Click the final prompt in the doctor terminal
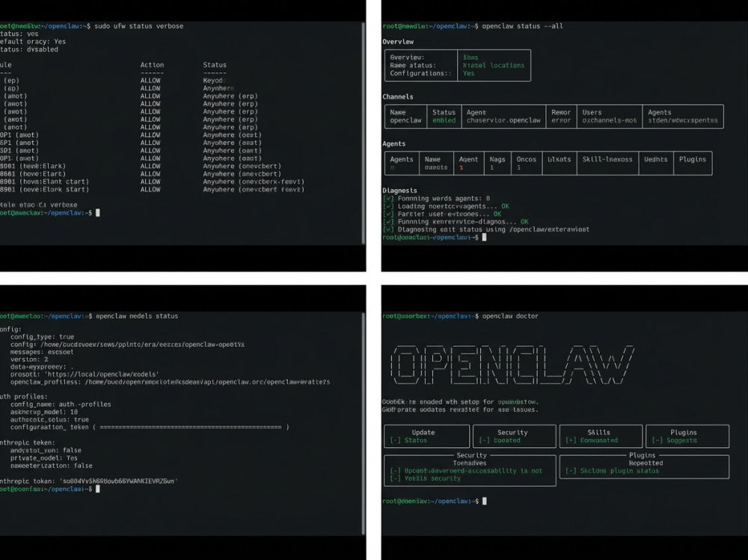This screenshot has height=560, width=748. (x=434, y=502)
